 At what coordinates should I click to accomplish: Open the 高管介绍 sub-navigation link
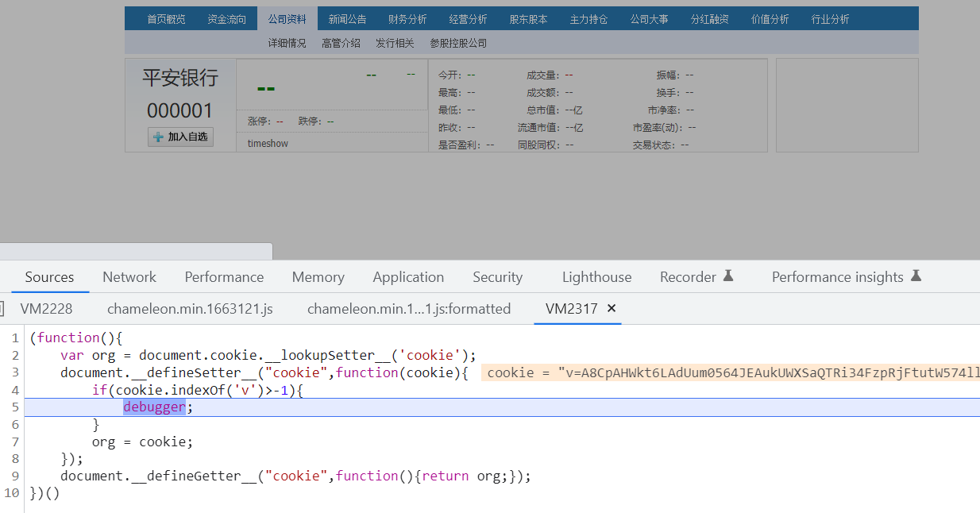pos(341,43)
